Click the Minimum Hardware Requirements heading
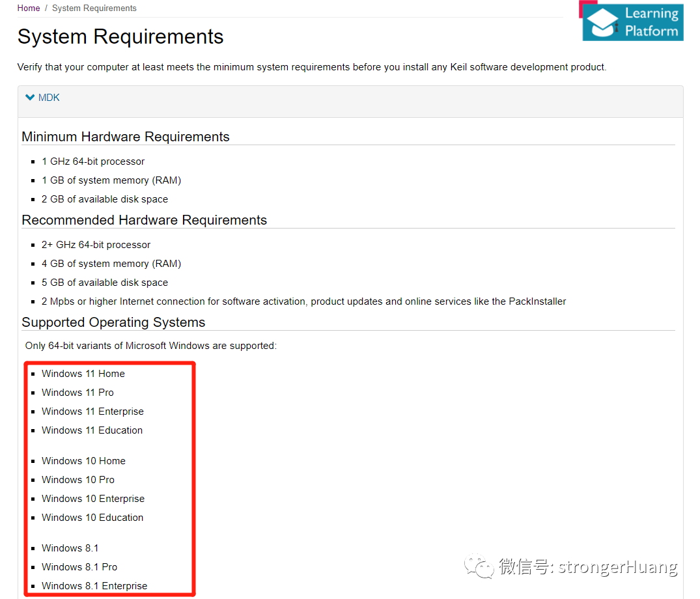 coord(126,137)
